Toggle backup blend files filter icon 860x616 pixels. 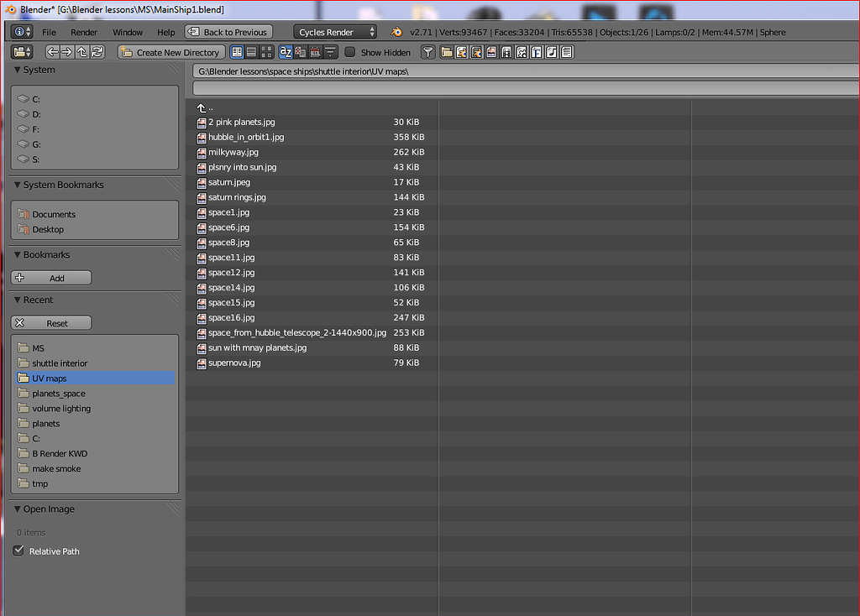click(476, 52)
